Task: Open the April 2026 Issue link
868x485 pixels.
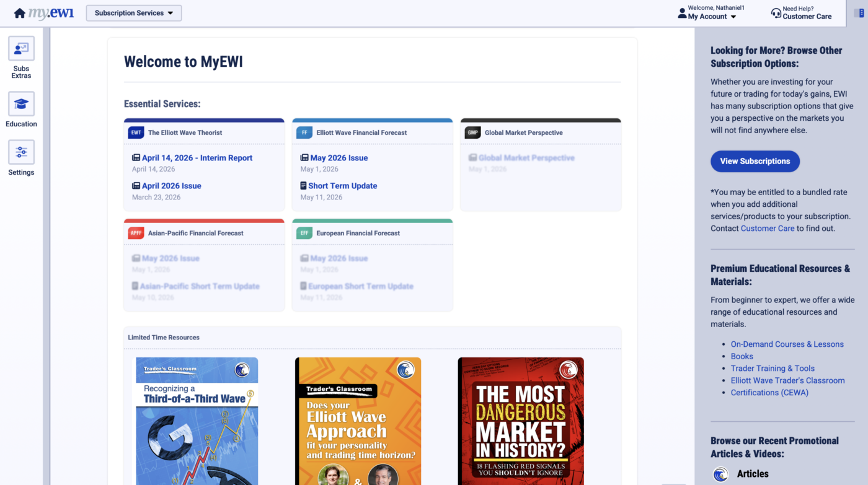Action: coord(172,186)
